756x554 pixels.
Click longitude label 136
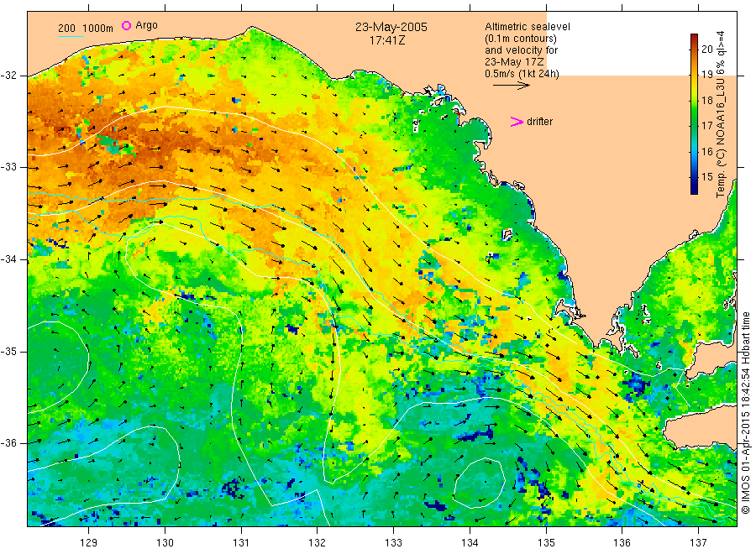coord(622,543)
